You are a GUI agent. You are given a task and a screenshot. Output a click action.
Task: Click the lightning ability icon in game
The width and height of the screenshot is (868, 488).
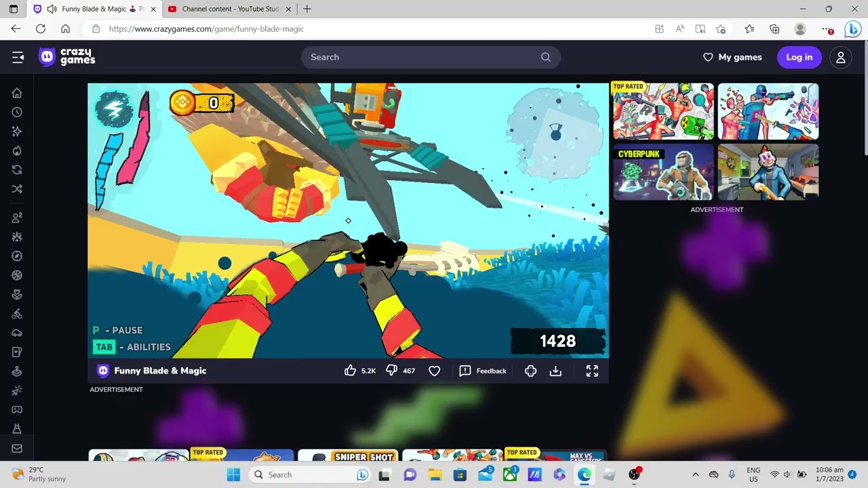[x=113, y=109]
